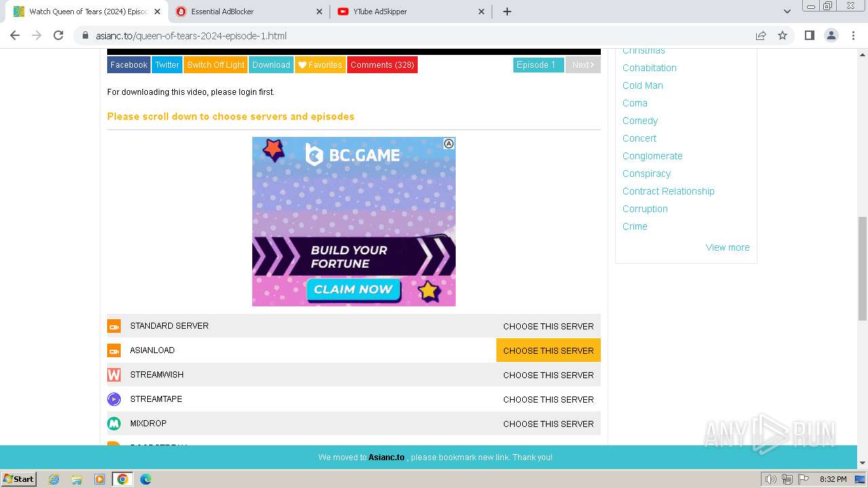
Task: Open the Chrome profile avatar
Action: 831,35
